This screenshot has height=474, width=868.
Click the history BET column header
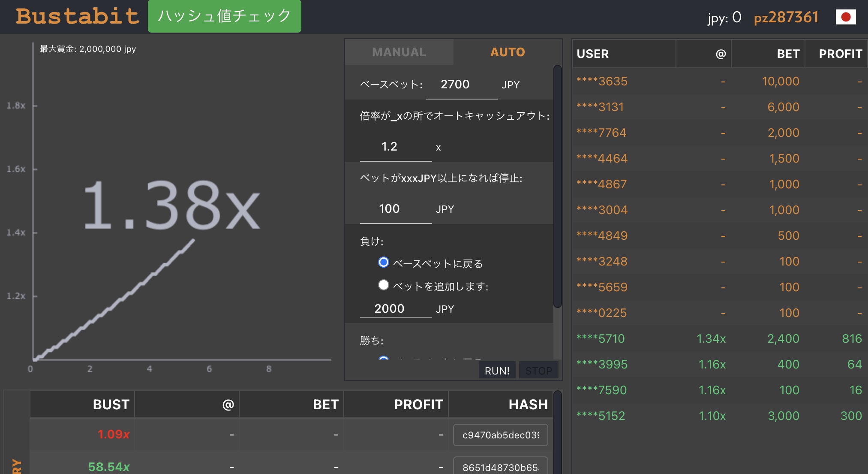coord(291,404)
